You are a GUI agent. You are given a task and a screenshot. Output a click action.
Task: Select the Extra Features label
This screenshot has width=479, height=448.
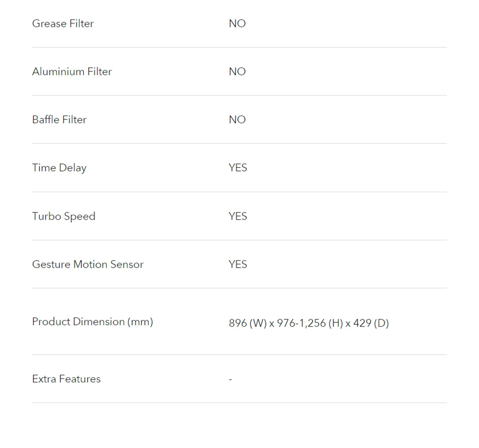click(x=66, y=379)
